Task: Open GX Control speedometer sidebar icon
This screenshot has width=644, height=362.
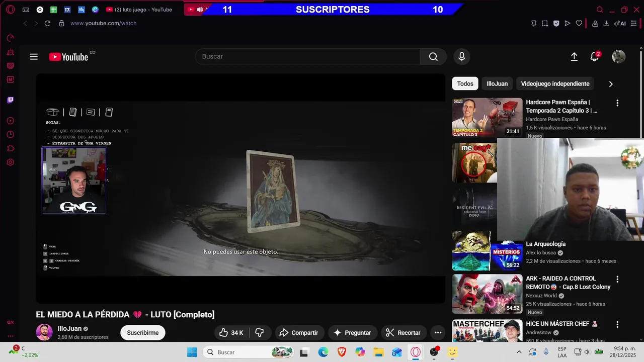Action: (11, 38)
